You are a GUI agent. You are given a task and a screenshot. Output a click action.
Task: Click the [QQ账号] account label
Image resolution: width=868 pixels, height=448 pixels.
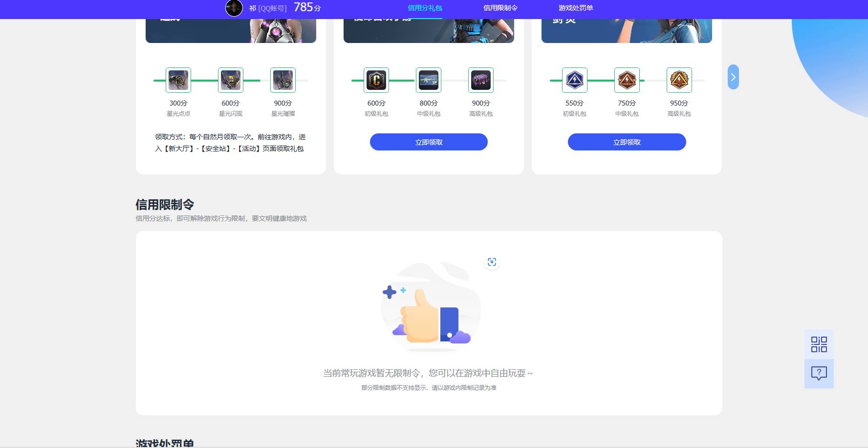(x=272, y=8)
